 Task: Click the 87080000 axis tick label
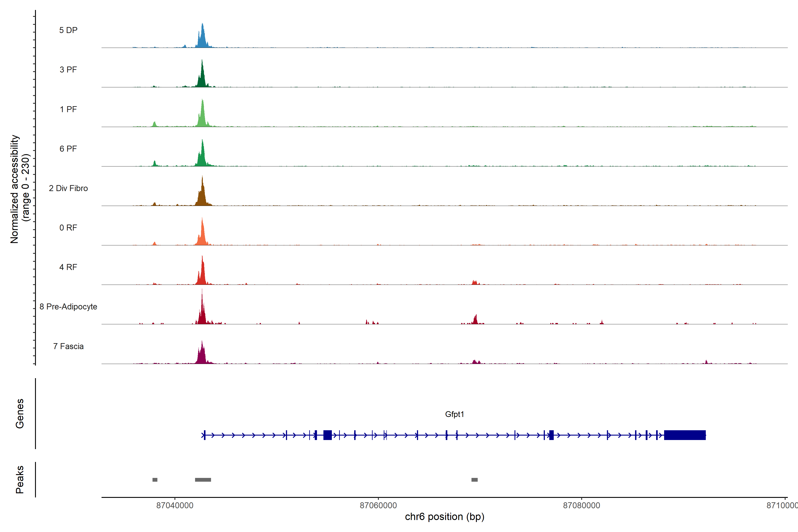pos(581,505)
